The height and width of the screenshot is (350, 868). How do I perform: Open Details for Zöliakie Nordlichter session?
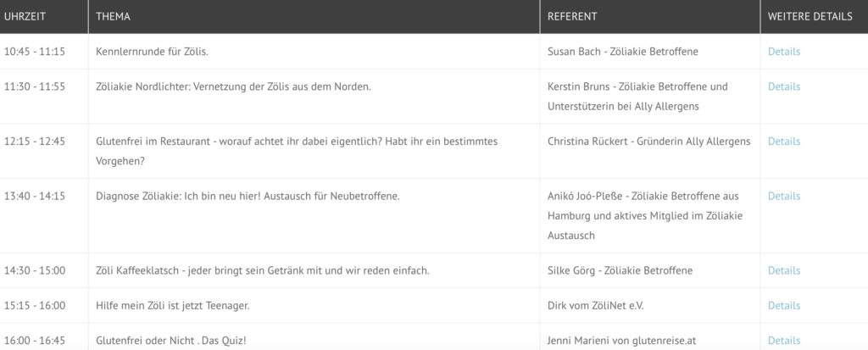pos(783,86)
